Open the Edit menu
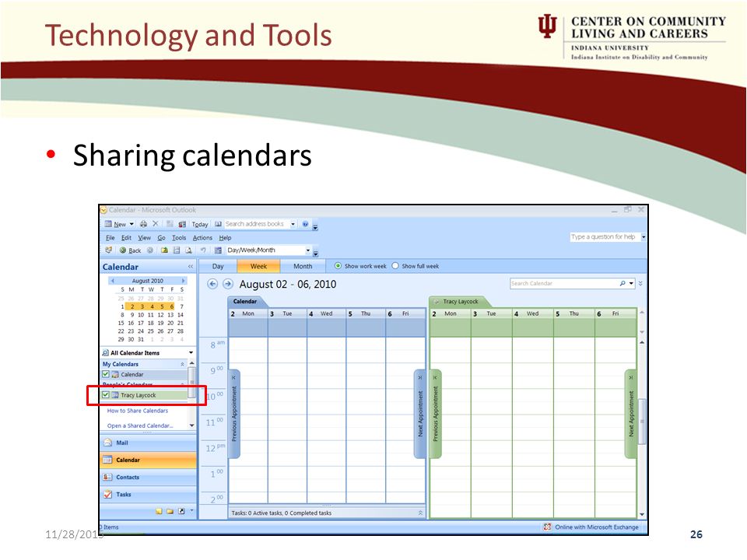The height and width of the screenshot is (560, 747). [x=126, y=238]
